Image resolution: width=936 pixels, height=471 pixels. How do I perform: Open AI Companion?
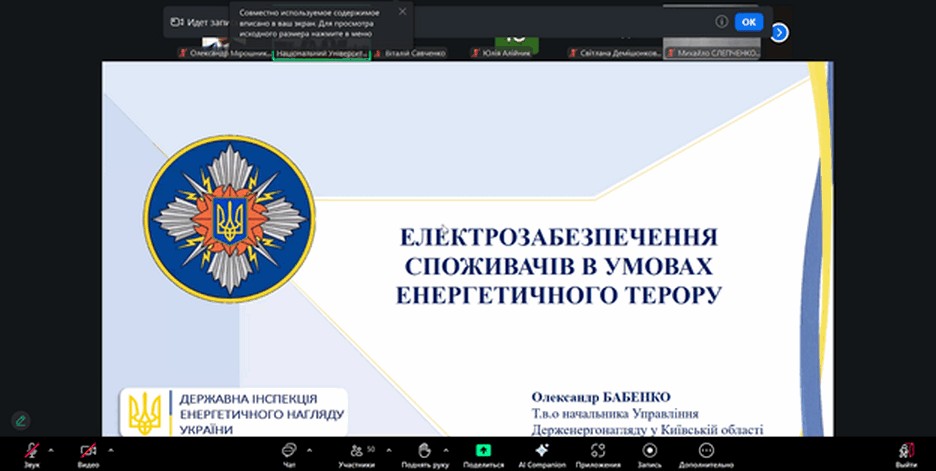click(541, 453)
